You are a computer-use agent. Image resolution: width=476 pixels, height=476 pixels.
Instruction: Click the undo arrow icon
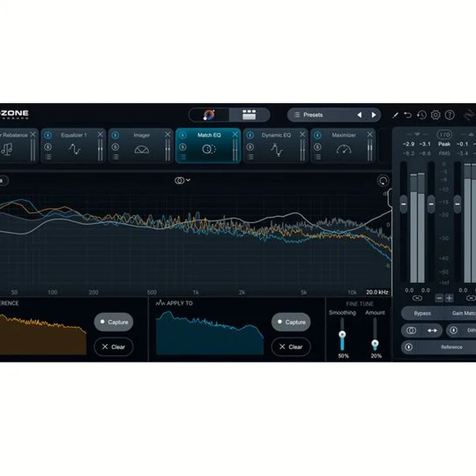point(408,115)
